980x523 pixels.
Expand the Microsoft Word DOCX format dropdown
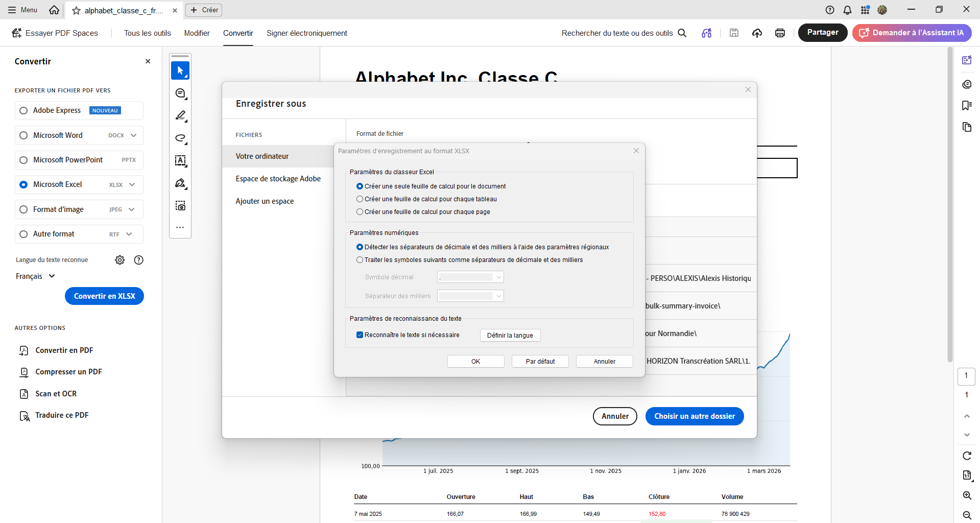click(134, 135)
